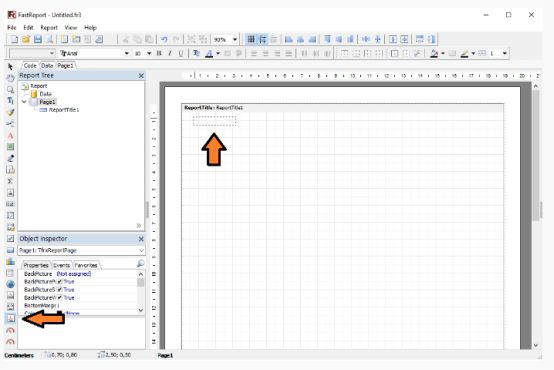The width and height of the screenshot is (554, 370).
Task: Select ReportTitle1 in the Report Tree
Action: click(x=64, y=110)
